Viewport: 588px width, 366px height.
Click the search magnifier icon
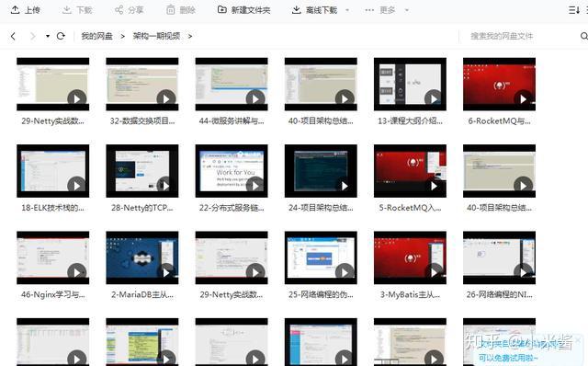click(584, 36)
